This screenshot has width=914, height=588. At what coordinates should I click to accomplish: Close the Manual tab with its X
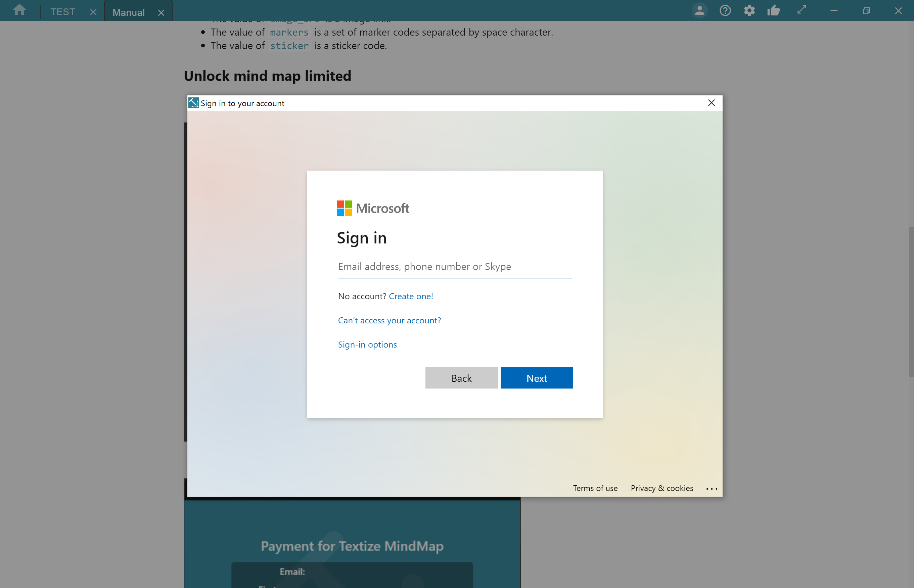click(x=161, y=13)
